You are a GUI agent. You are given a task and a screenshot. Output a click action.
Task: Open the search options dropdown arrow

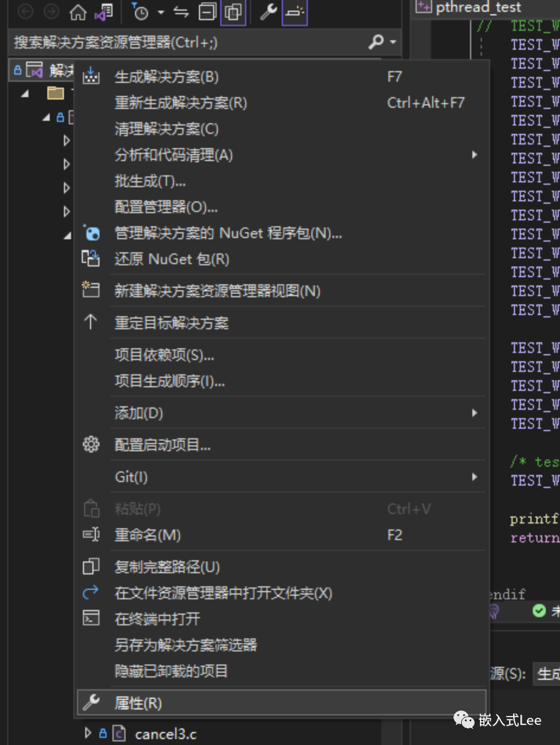click(393, 42)
